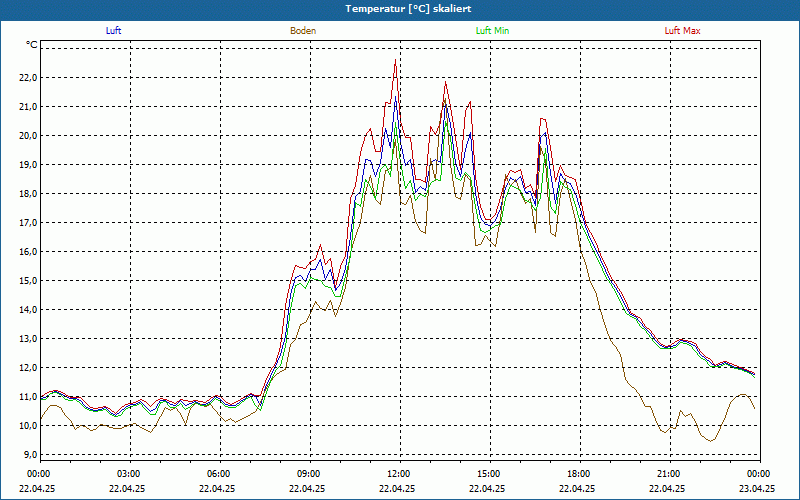Select the 12:00 time label on the x-axis

tap(399, 474)
